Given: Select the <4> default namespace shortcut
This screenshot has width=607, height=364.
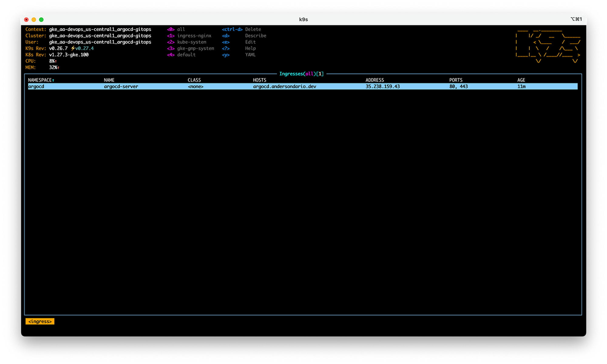Looking at the screenshot, I should [181, 55].
